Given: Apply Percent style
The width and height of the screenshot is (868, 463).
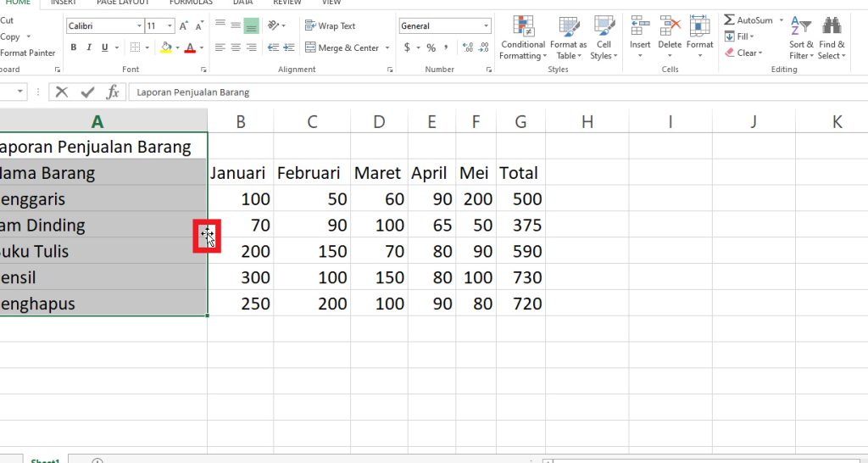Looking at the screenshot, I should coord(431,47).
